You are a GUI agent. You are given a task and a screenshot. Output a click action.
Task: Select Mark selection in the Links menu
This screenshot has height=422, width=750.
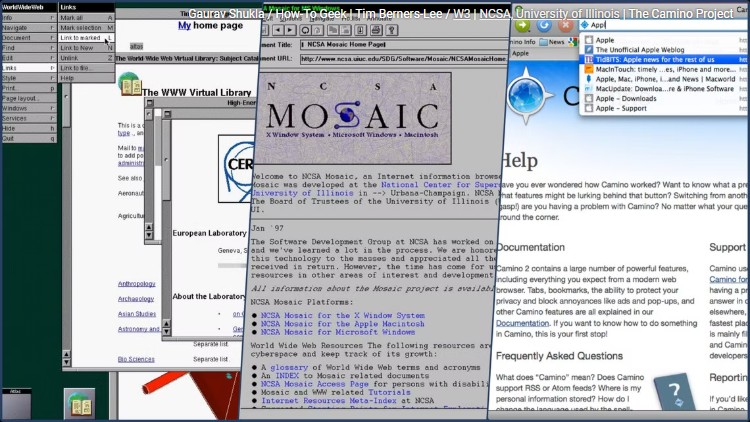[87, 28]
